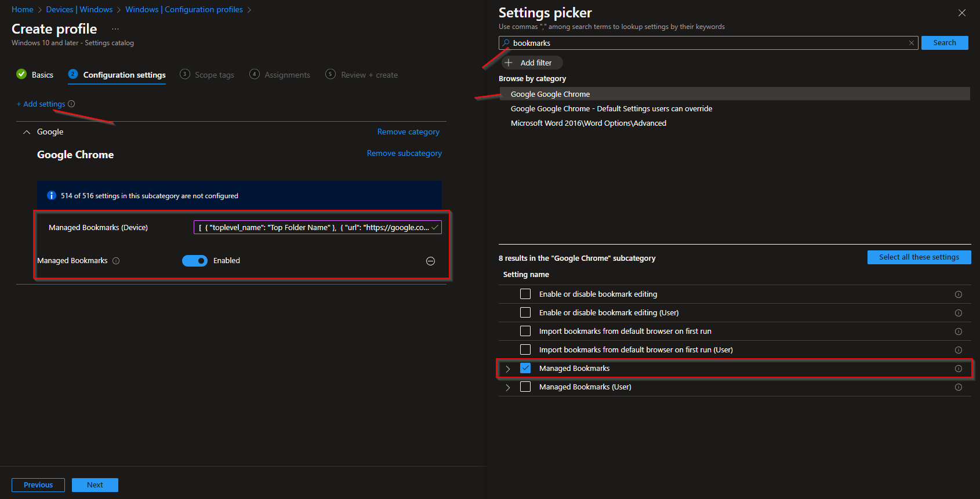Click the Managed Bookmarks (Device) JSON field

pyautogui.click(x=318, y=227)
